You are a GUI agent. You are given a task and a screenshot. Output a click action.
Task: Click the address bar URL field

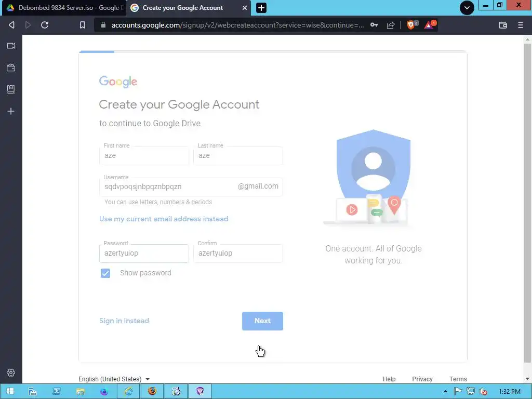pyautogui.click(x=237, y=25)
